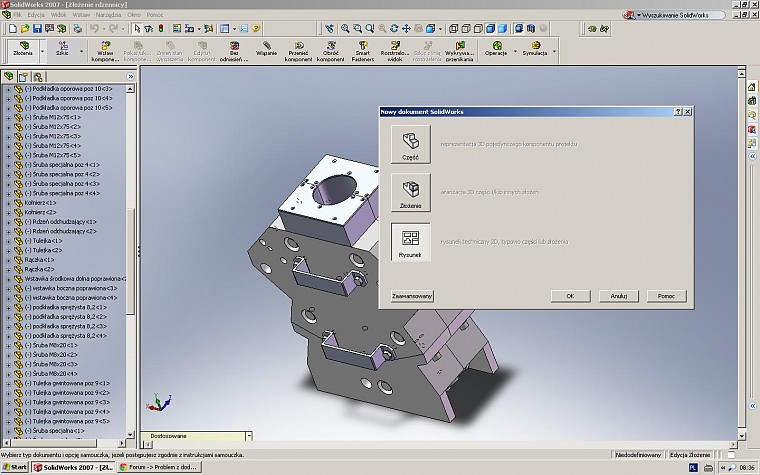Select podkładka sprężysta 8,2<2> item

[65, 317]
